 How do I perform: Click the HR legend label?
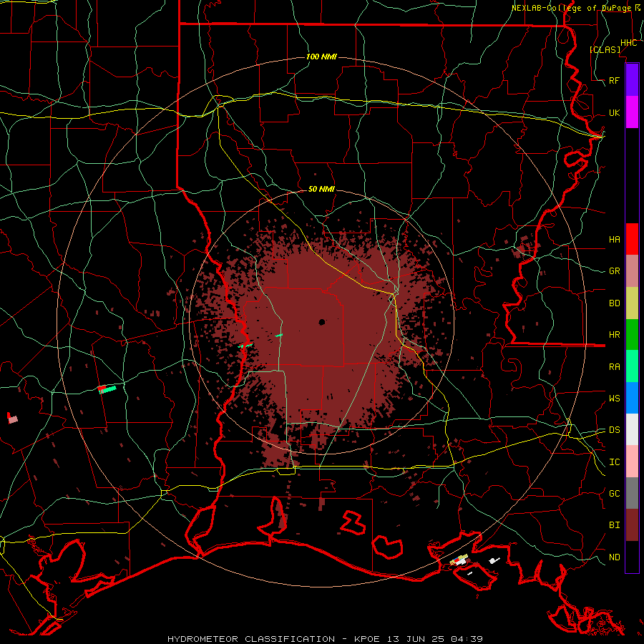[615, 335]
